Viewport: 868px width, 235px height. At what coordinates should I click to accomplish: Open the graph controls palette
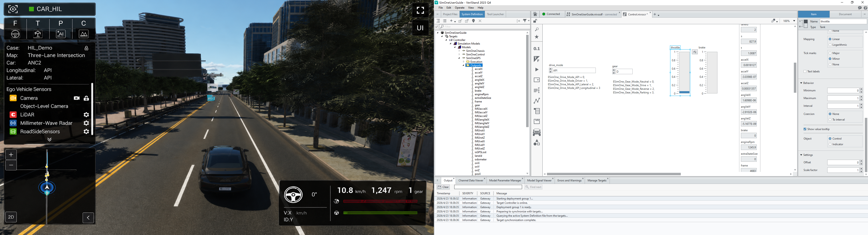click(537, 100)
